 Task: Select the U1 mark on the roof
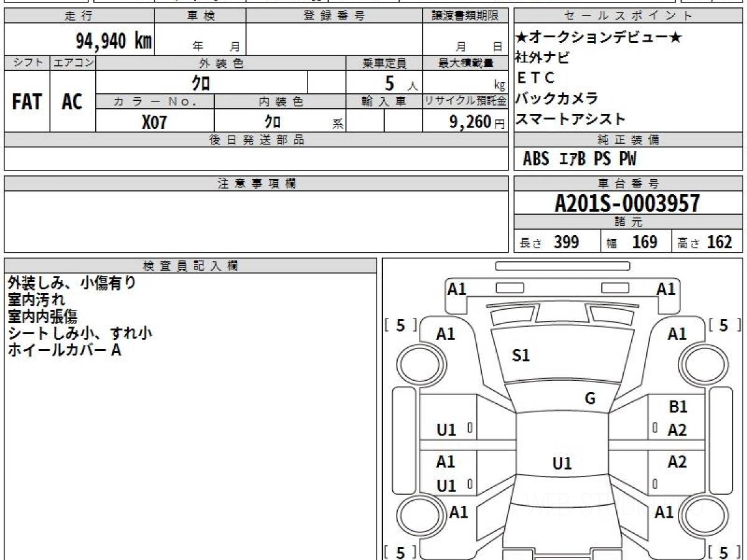click(561, 464)
